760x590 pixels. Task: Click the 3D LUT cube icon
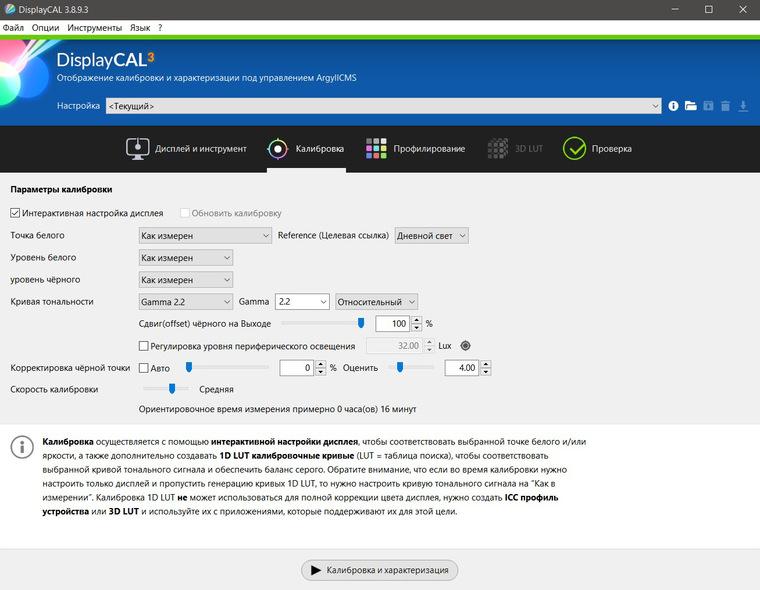(498, 148)
